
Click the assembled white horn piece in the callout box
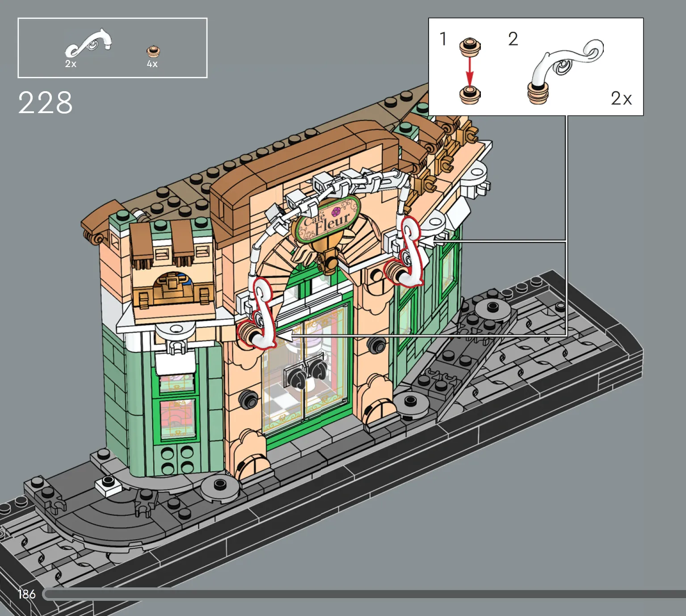565,72
